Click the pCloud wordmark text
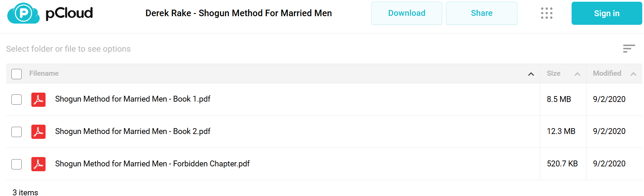The width and height of the screenshot is (644, 196). click(69, 13)
